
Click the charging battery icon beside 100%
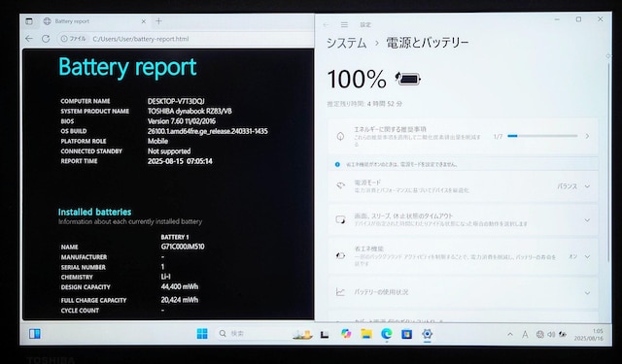click(408, 79)
